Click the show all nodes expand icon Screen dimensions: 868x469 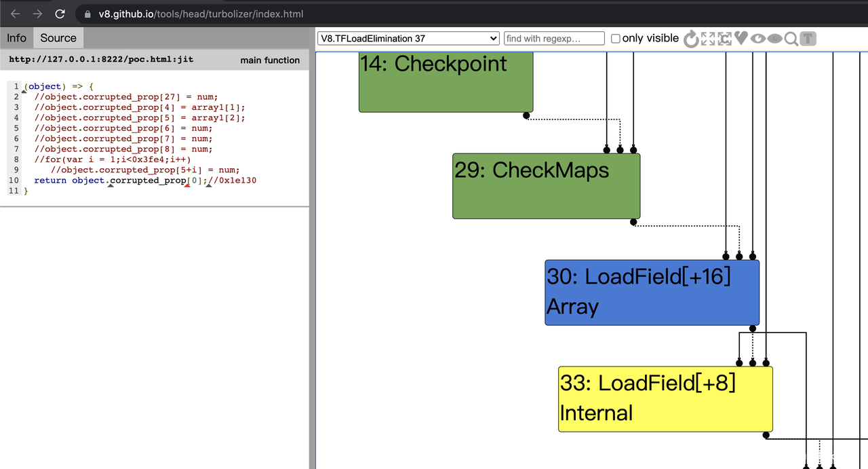click(708, 39)
